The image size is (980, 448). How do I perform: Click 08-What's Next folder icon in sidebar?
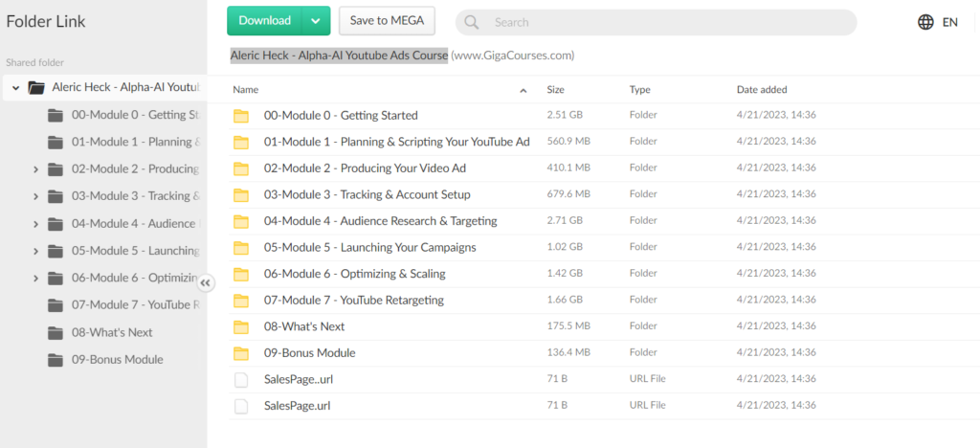point(56,333)
